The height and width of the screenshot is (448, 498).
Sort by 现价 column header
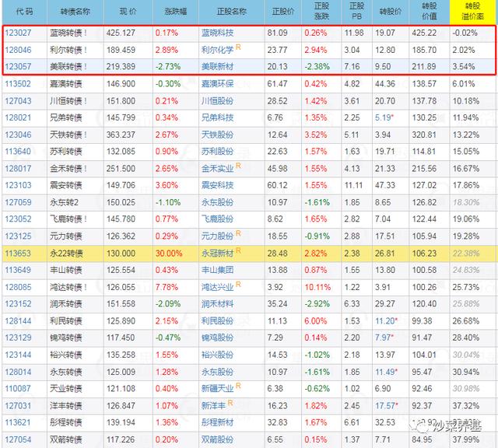click(x=128, y=12)
